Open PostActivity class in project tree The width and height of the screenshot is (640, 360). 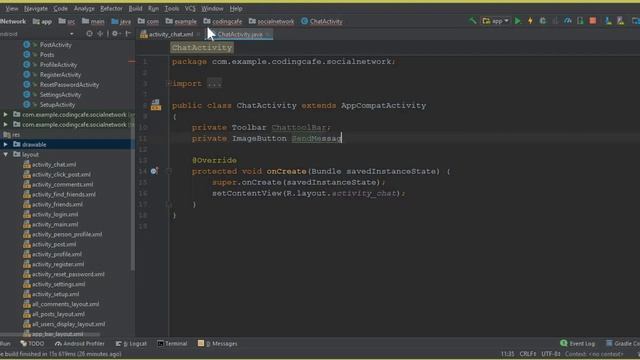(x=56, y=45)
